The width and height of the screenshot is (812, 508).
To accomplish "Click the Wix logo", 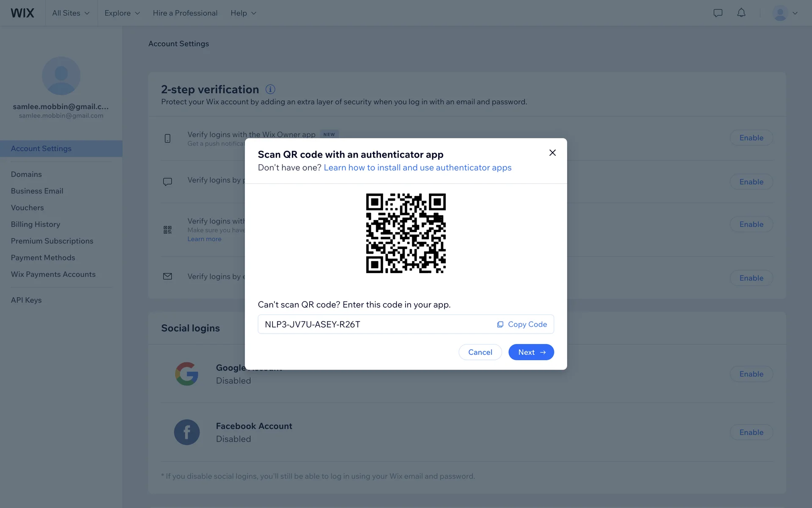I will [x=22, y=13].
